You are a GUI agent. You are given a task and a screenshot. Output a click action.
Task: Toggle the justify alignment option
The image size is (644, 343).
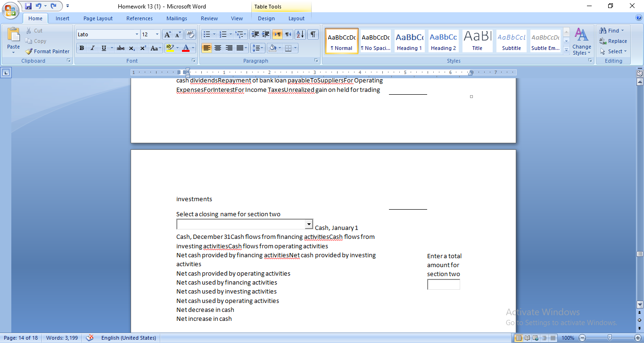240,48
